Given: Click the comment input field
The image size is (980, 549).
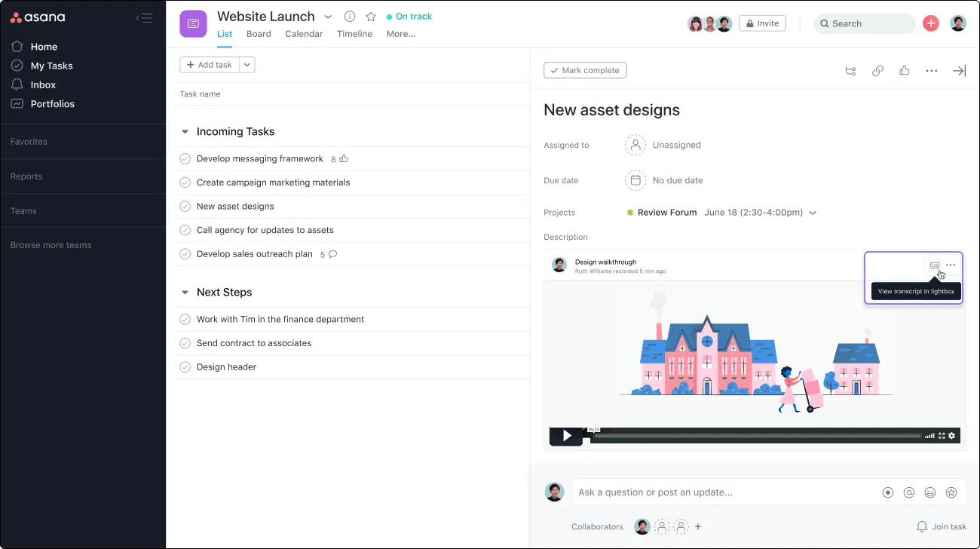Looking at the screenshot, I should click(724, 492).
